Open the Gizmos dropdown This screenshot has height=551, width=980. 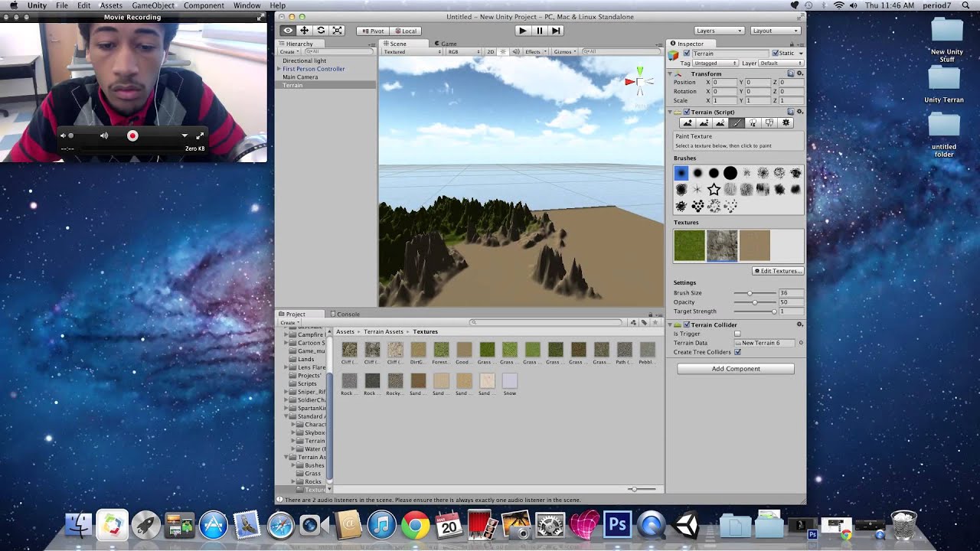click(x=564, y=52)
